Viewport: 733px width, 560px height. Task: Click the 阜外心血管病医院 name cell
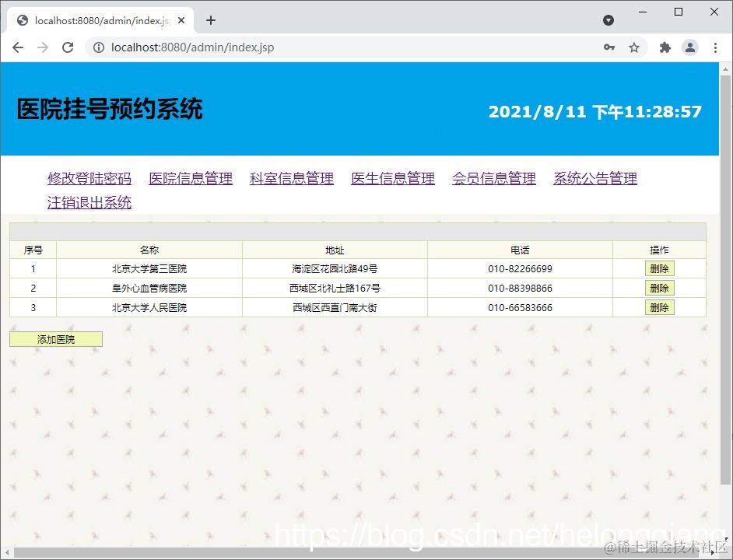(149, 288)
